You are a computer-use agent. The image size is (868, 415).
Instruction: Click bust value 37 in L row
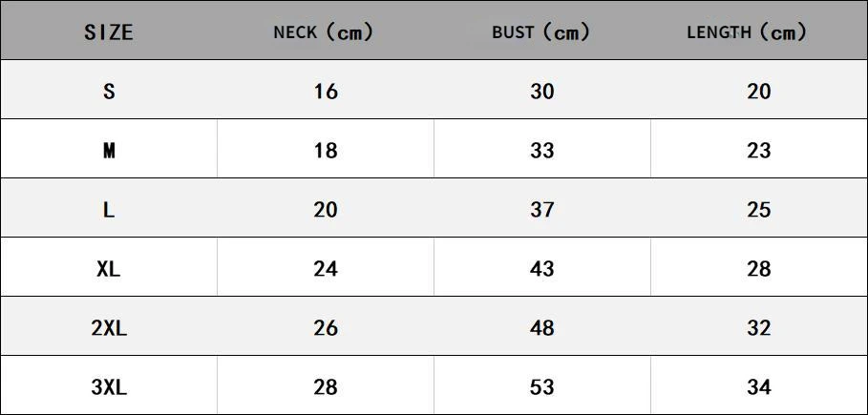[542, 210]
